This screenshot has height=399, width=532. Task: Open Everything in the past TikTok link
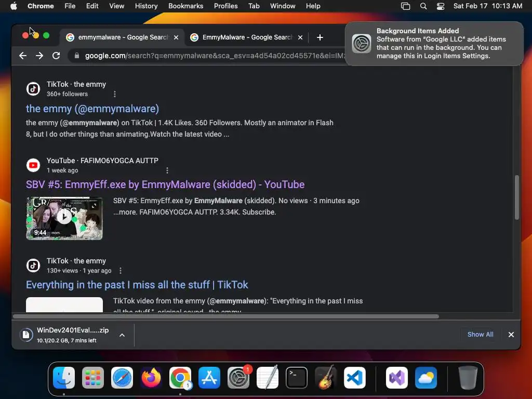137,285
